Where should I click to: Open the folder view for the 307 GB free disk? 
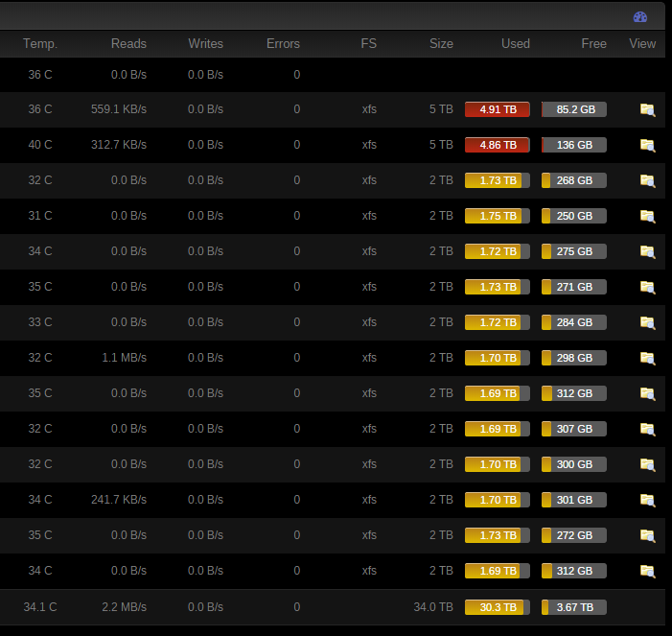[648, 430]
